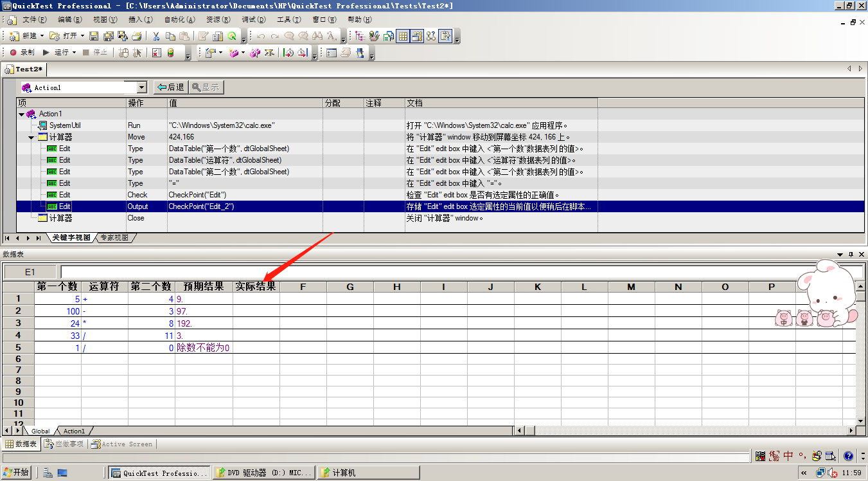
Task: Click the New (新建) test icon
Action: (14, 36)
